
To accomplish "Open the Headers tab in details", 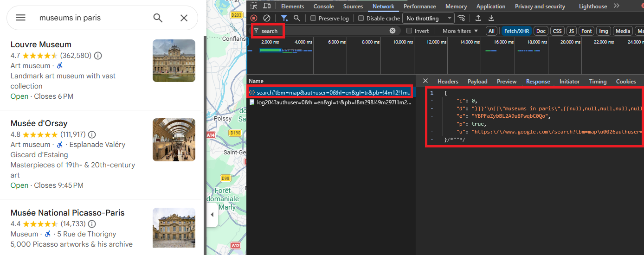I will 448,82.
